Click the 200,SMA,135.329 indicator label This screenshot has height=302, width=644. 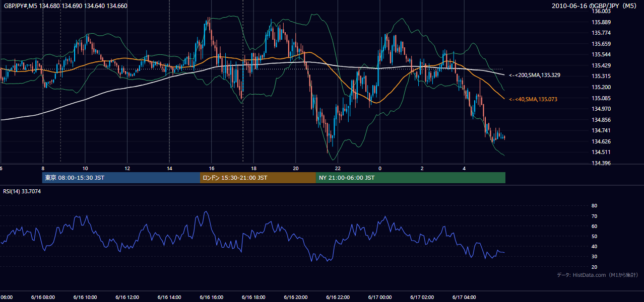click(x=535, y=75)
